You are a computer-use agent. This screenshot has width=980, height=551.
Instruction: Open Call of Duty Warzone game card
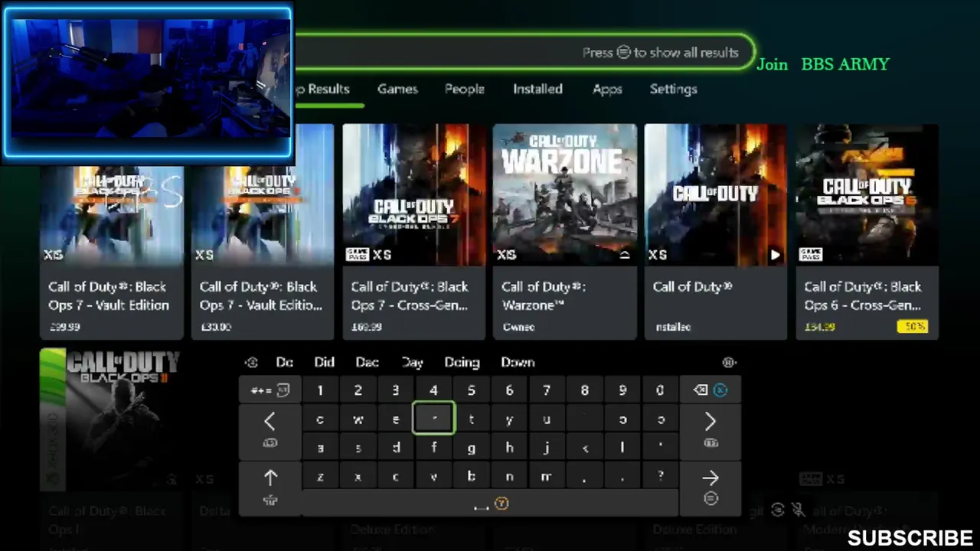(565, 231)
